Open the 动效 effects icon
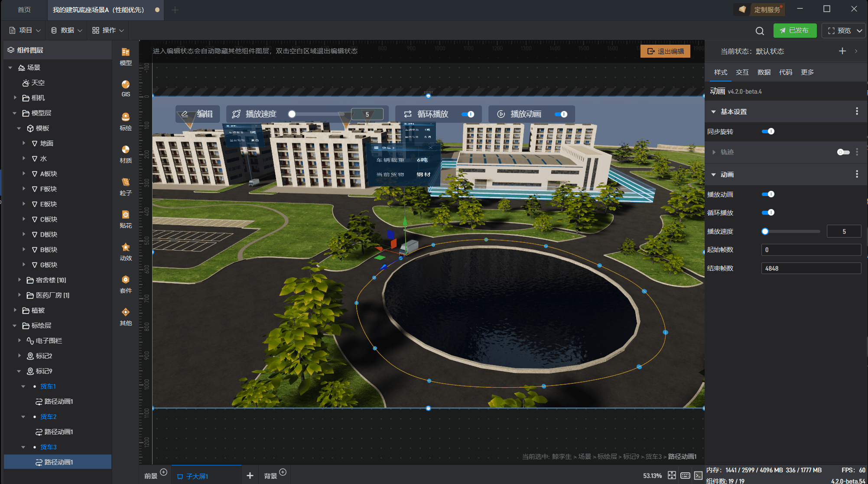This screenshot has height=484, width=868. pyautogui.click(x=126, y=252)
